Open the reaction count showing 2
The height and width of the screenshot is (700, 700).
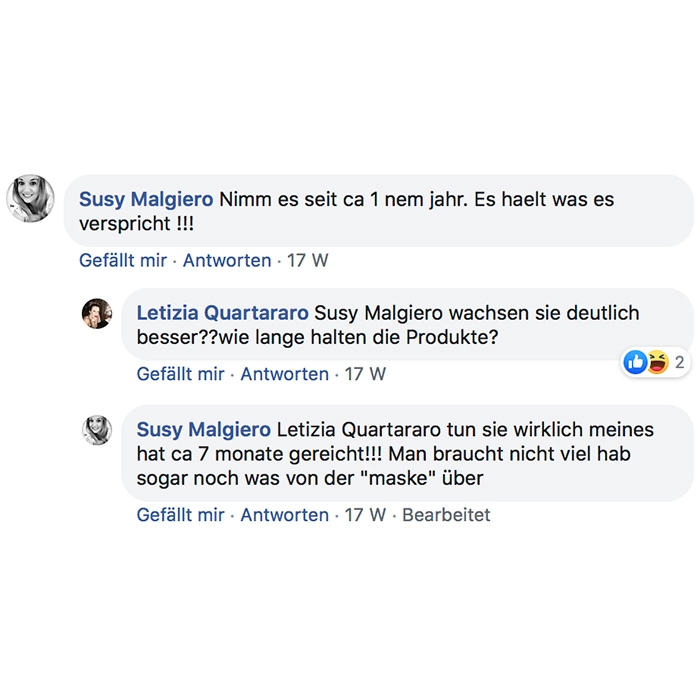680,362
